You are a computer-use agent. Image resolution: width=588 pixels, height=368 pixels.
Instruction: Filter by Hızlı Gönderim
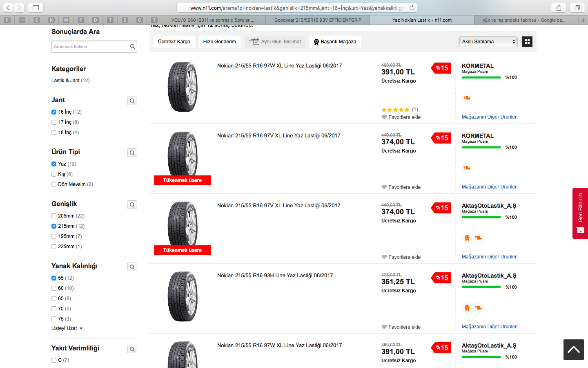[220, 42]
